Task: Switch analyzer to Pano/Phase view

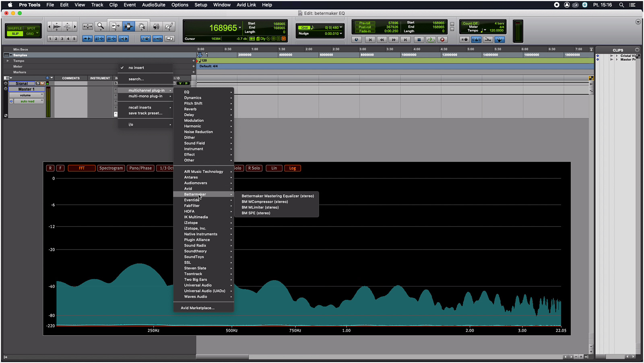Action: 140,168
